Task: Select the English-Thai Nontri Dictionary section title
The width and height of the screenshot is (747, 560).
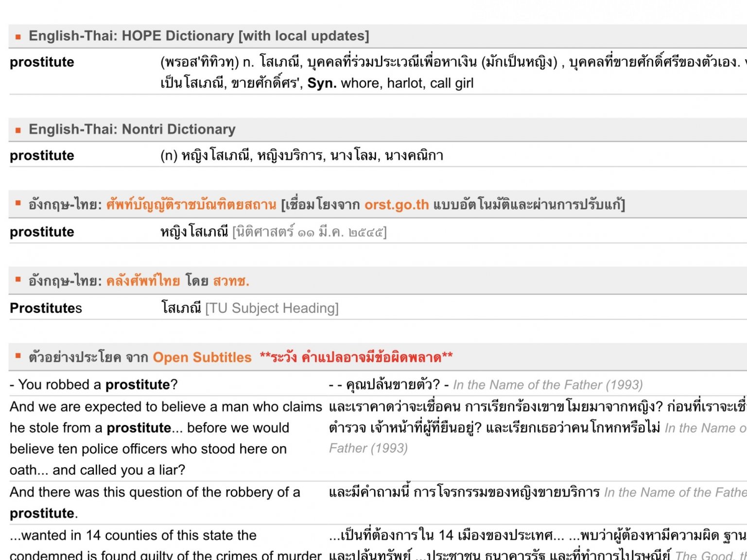Action: coord(132,129)
